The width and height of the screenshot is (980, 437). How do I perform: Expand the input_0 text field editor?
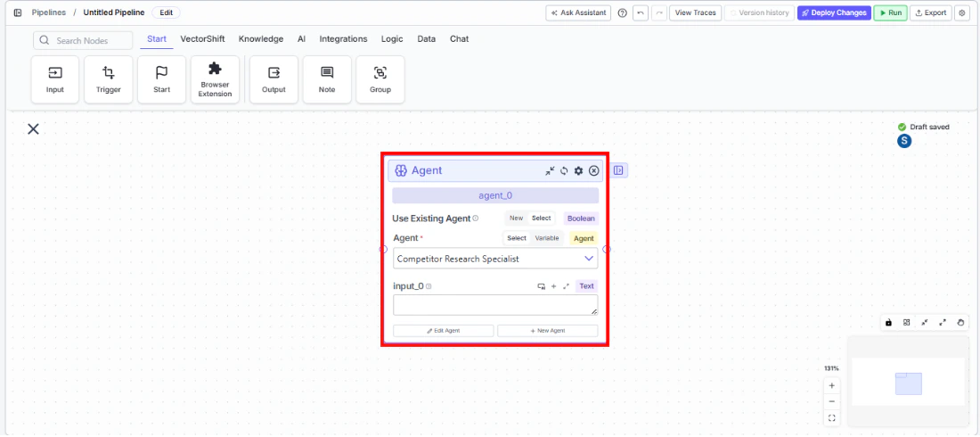567,286
